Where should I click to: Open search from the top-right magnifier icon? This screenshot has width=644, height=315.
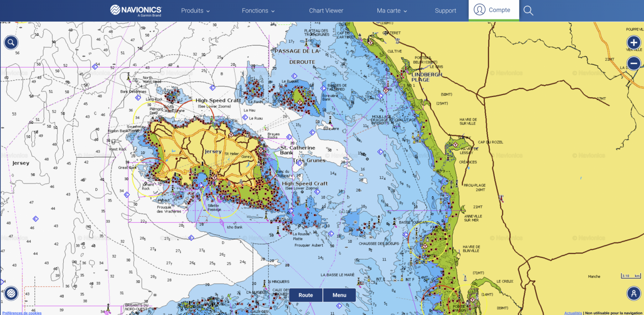pyautogui.click(x=528, y=10)
